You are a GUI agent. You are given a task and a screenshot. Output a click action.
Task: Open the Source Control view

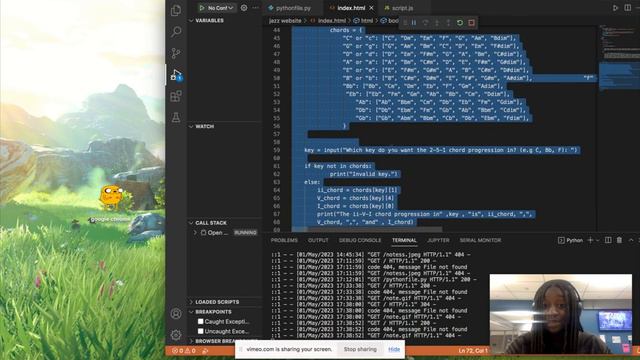pyautogui.click(x=176, y=53)
